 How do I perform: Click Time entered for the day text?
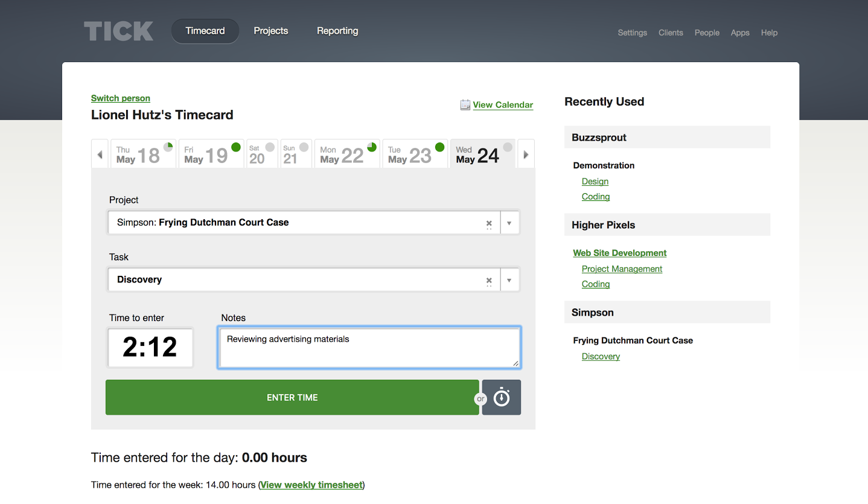point(199,458)
